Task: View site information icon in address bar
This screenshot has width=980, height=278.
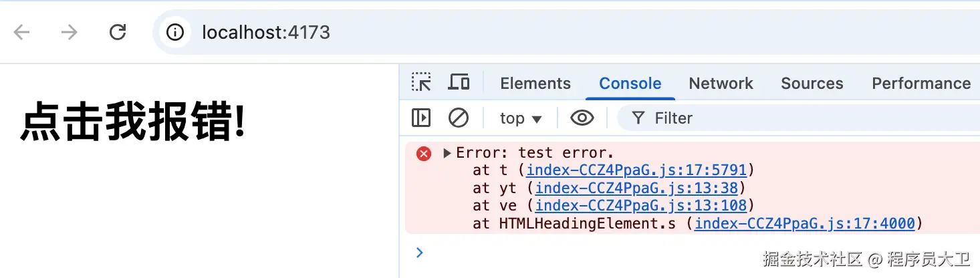Action: pyautogui.click(x=175, y=32)
